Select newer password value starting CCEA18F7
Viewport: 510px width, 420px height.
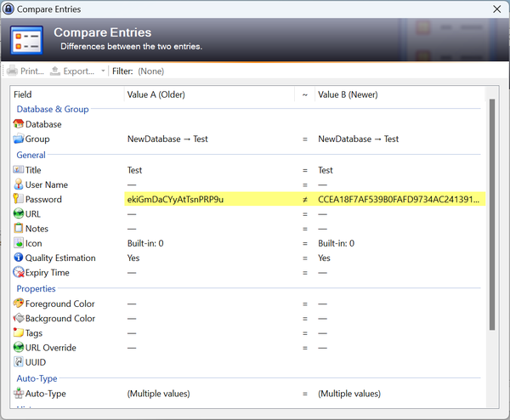[399, 200]
